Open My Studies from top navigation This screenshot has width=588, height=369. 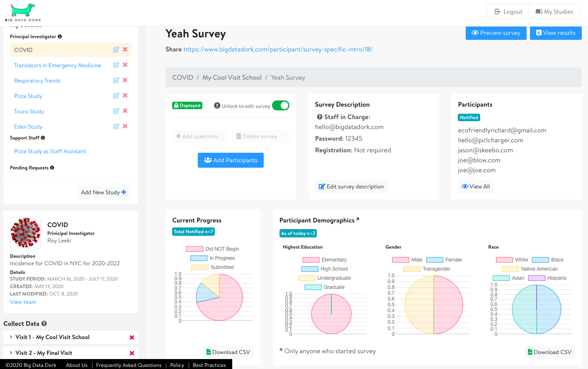(x=554, y=12)
